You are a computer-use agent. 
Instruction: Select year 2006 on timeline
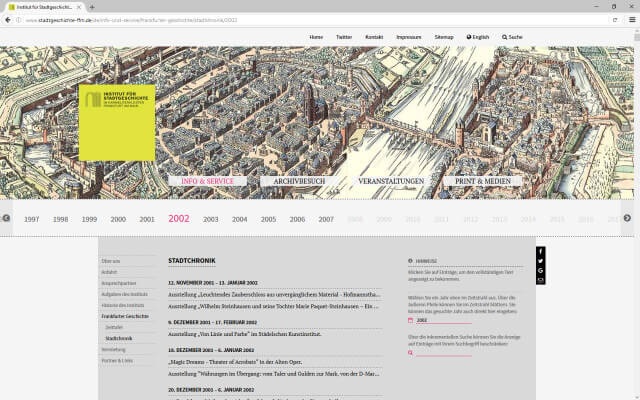[x=297, y=219]
